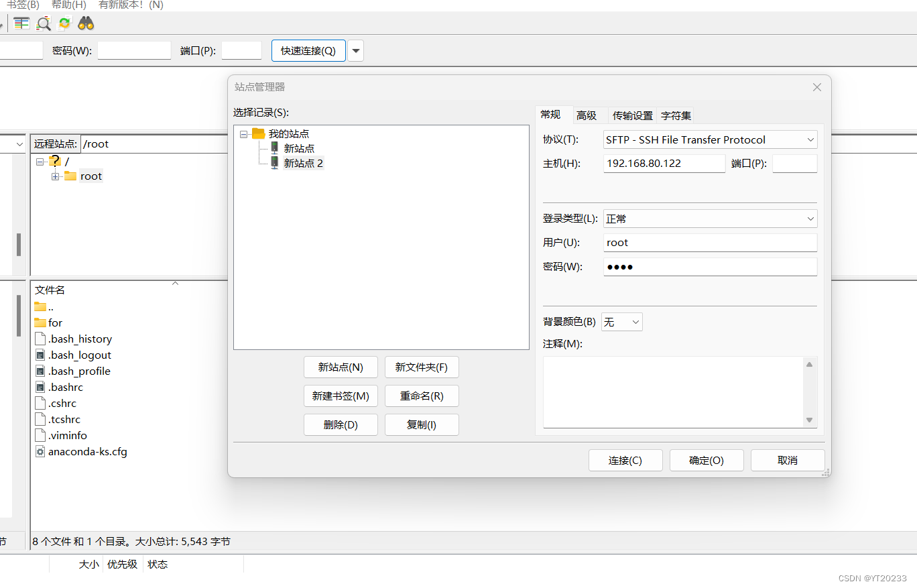The height and width of the screenshot is (588, 917).
Task: Switch to the 常规 tab
Action: [550, 115]
